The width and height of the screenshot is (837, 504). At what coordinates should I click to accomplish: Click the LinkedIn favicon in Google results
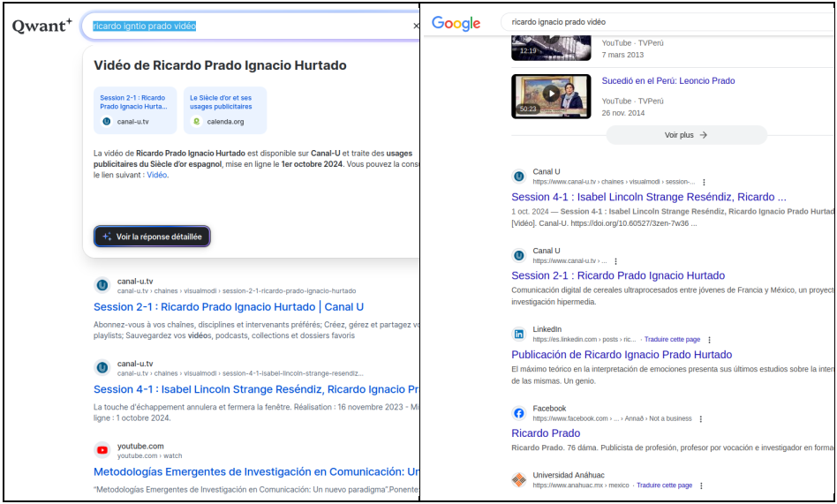coord(519,334)
